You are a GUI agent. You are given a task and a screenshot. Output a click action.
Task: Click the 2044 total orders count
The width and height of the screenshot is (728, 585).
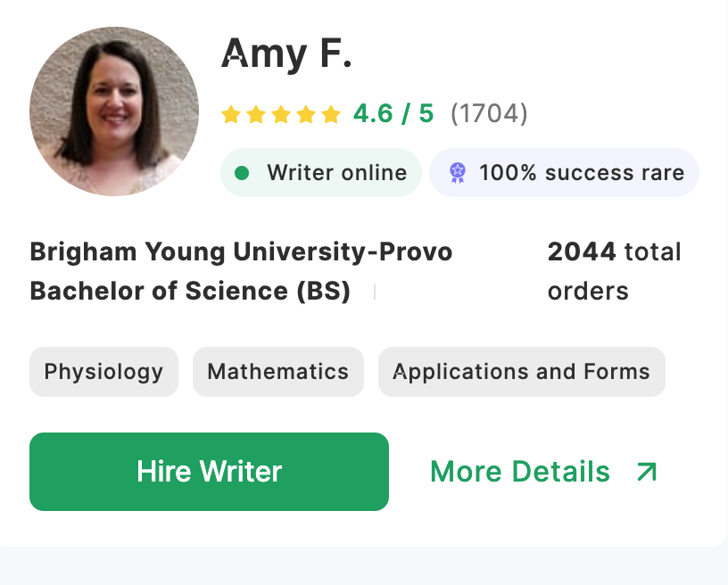point(614,271)
